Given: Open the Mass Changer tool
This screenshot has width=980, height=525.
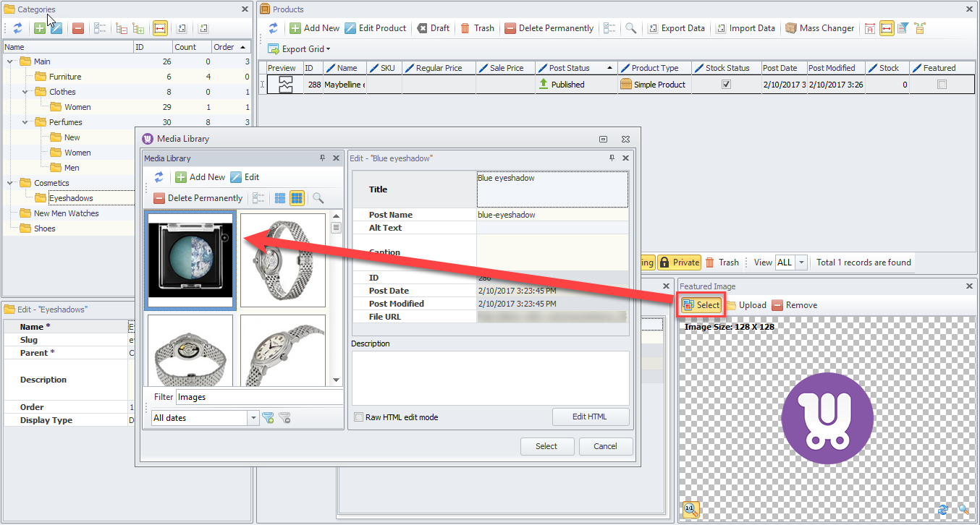Looking at the screenshot, I should (x=820, y=28).
